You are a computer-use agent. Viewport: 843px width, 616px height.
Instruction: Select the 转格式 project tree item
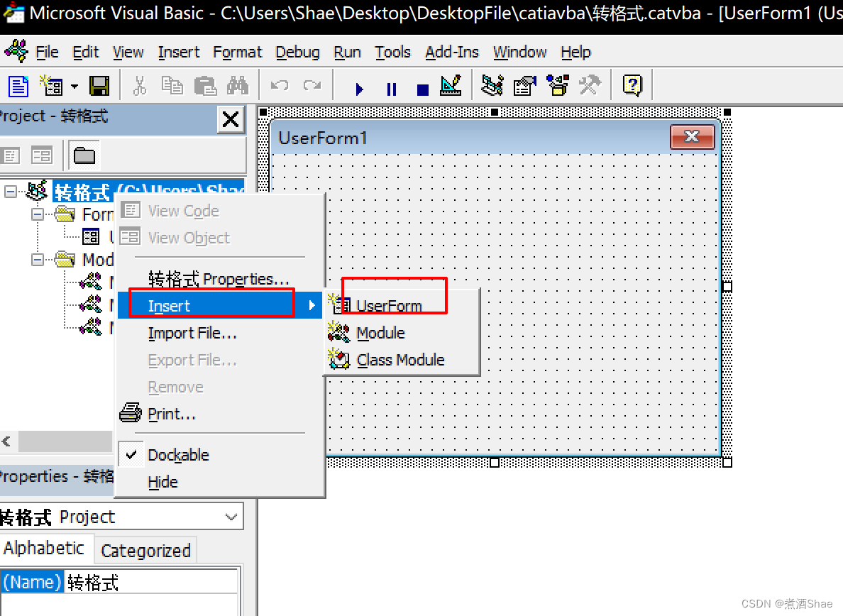tap(148, 191)
